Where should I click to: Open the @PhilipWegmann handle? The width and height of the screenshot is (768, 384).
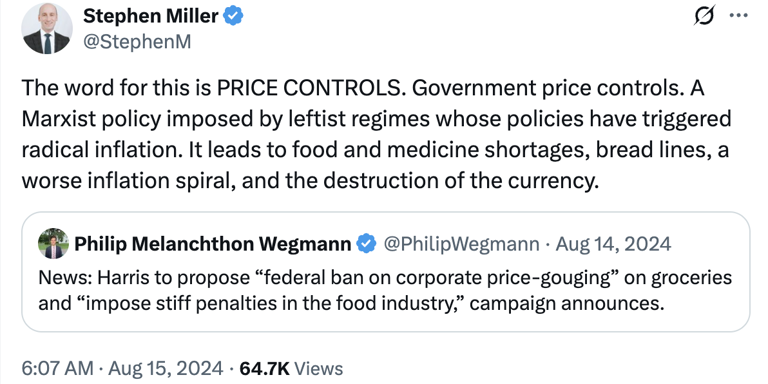(x=461, y=243)
